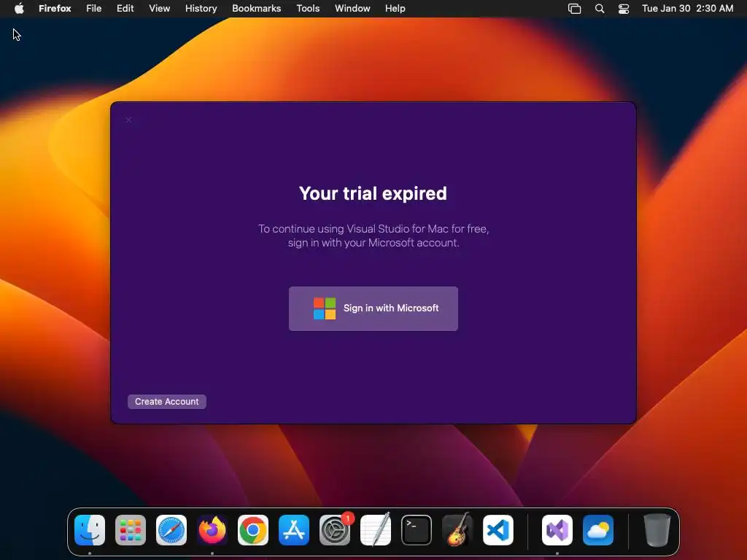
Task: Open the Bookmarks menu
Action: (256, 9)
